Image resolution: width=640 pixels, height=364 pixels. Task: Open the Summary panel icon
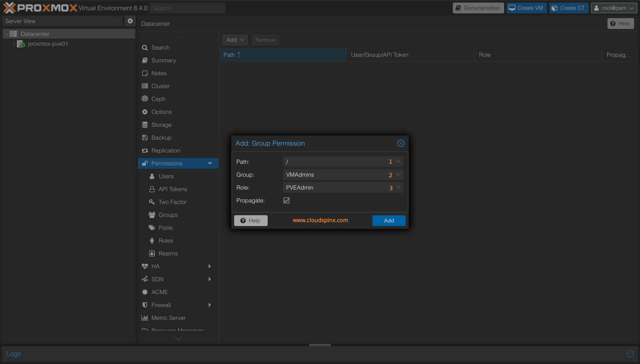[144, 60]
